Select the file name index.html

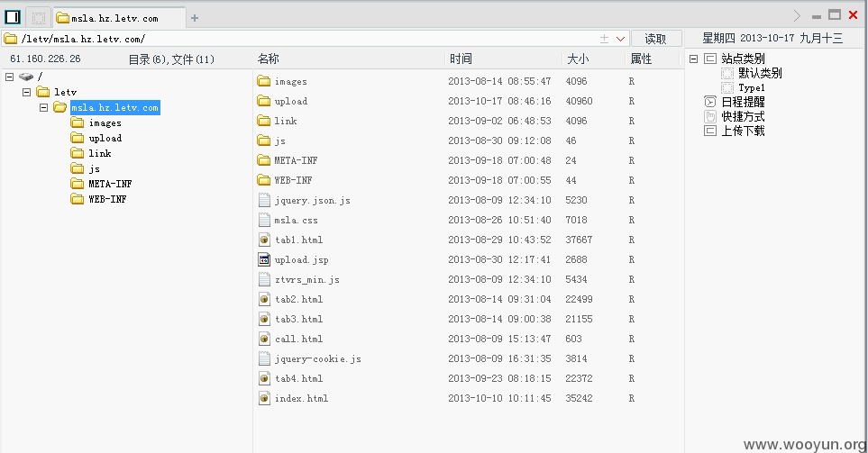coord(302,398)
